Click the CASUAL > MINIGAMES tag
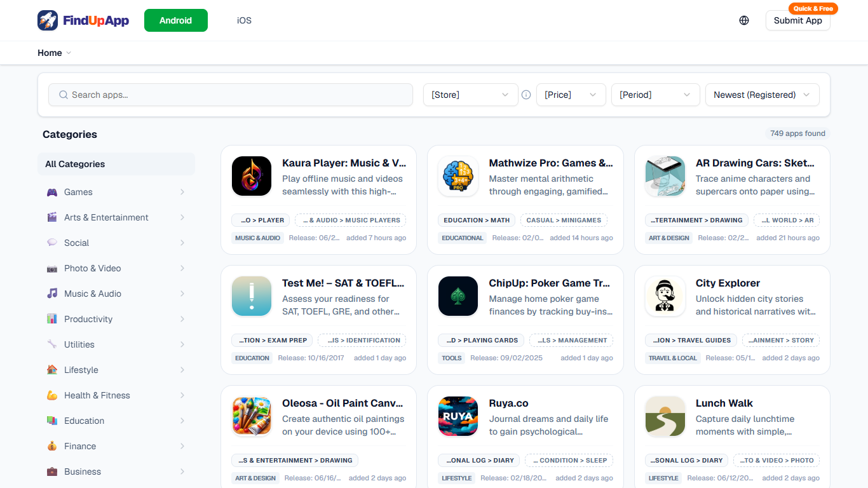 (x=564, y=220)
